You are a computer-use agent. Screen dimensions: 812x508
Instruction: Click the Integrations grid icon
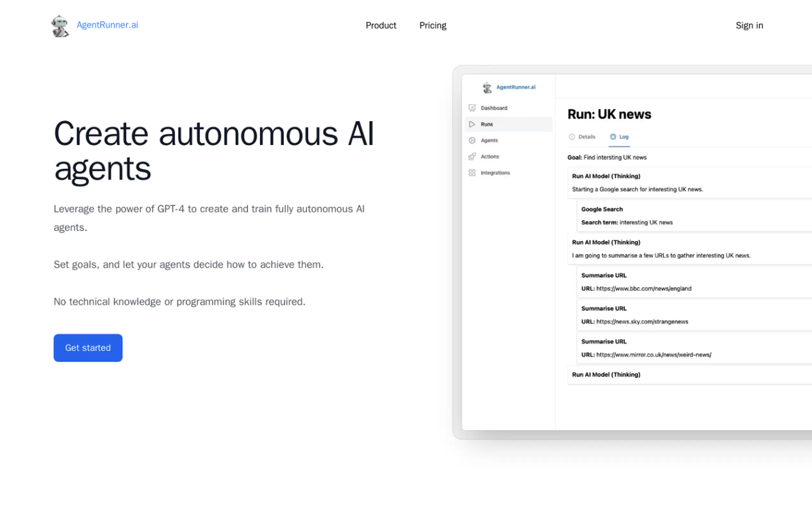click(472, 173)
